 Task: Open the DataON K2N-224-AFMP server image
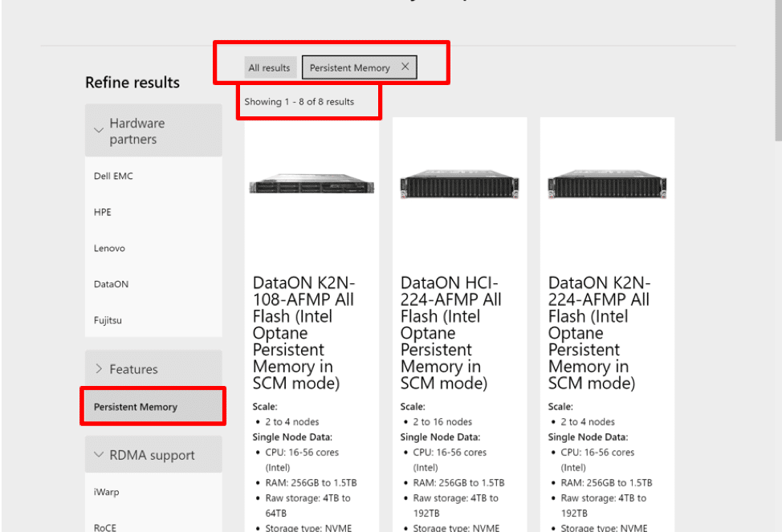coord(607,184)
